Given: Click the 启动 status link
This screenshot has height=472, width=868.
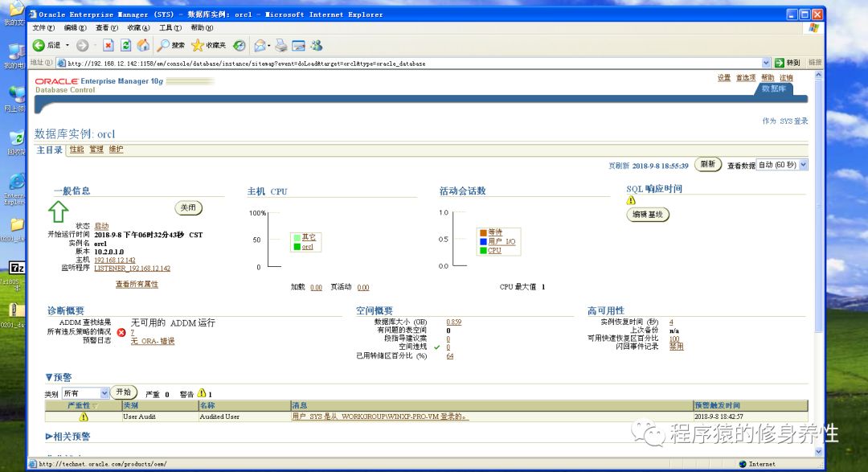Looking at the screenshot, I should (101, 226).
